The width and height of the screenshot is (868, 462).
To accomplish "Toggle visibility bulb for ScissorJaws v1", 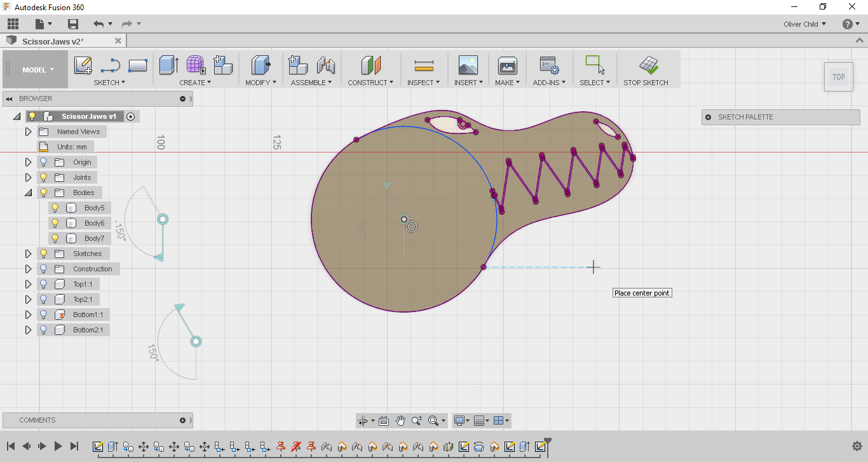I will point(32,116).
